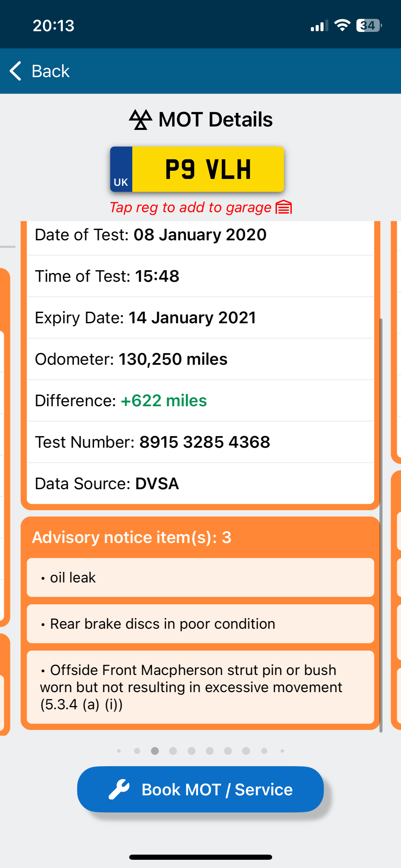Tap the 'Tap reg to add to garage' text
The image size is (401, 868).
click(x=190, y=207)
